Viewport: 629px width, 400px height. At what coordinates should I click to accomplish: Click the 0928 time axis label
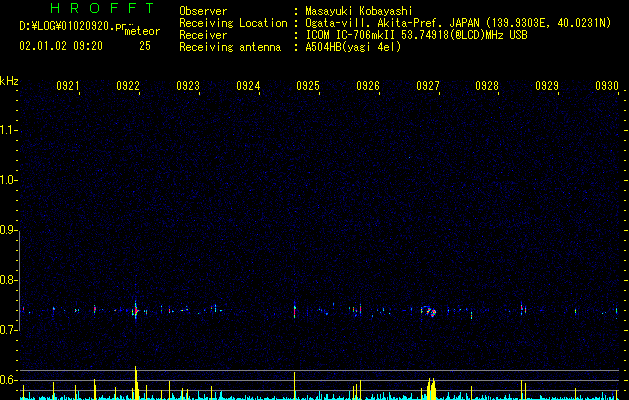(x=487, y=85)
